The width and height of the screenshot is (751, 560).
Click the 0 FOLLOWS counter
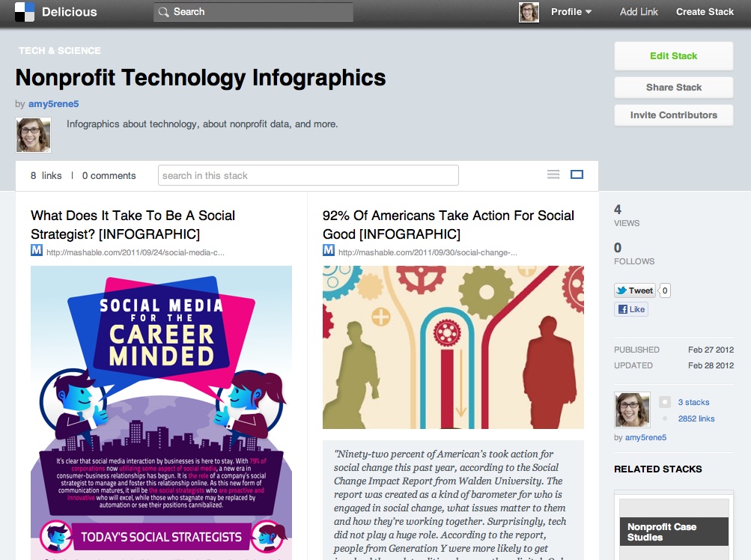pyautogui.click(x=634, y=254)
